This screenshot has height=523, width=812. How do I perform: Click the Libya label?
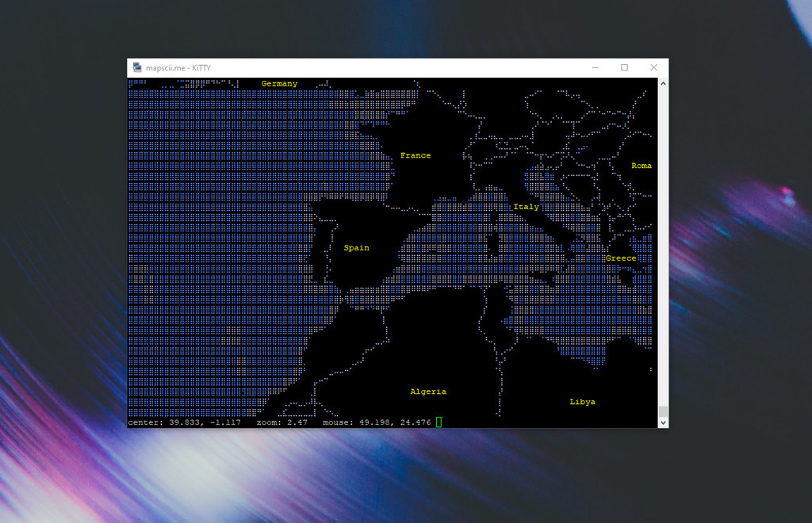(583, 401)
